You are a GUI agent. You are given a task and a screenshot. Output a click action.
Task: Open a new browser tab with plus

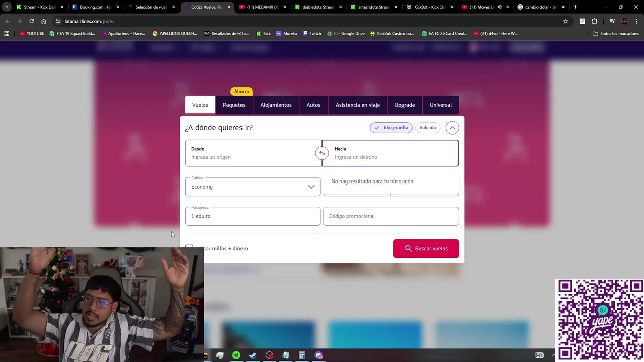(575, 7)
